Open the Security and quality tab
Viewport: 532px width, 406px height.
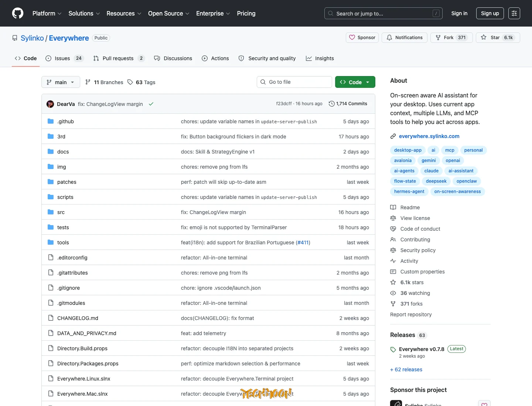click(267, 58)
